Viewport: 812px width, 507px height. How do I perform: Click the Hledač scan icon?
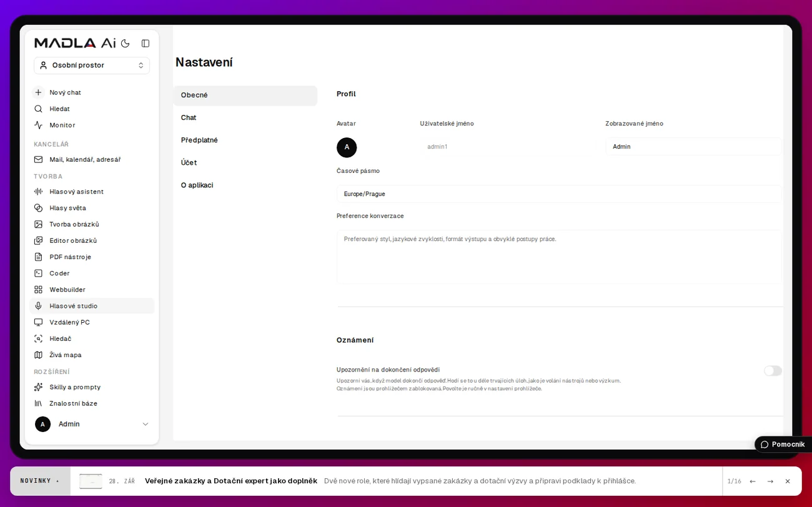click(38, 338)
